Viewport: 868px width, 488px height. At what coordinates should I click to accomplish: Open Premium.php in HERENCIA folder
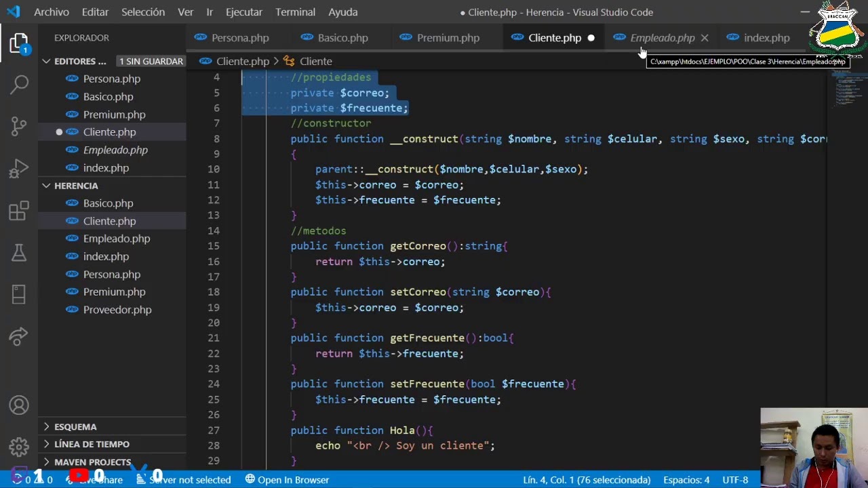click(112, 292)
